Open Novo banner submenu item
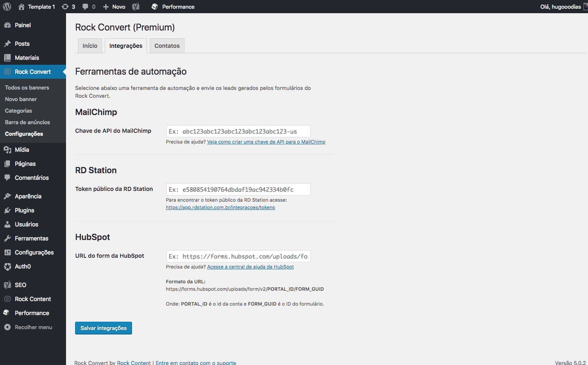Screen dimensions: 588x365 pos(21,99)
